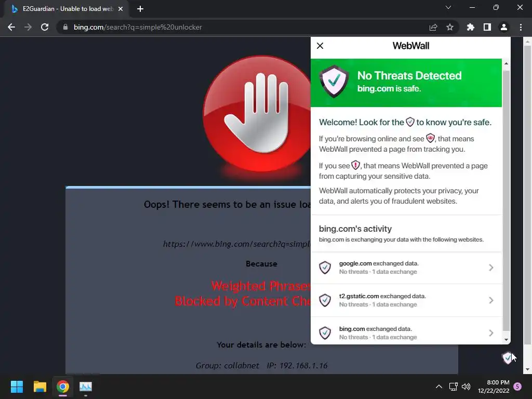Screen dimensions: 532x399
Task: Close the E2Guardian tab
Action: pyautogui.click(x=121, y=9)
